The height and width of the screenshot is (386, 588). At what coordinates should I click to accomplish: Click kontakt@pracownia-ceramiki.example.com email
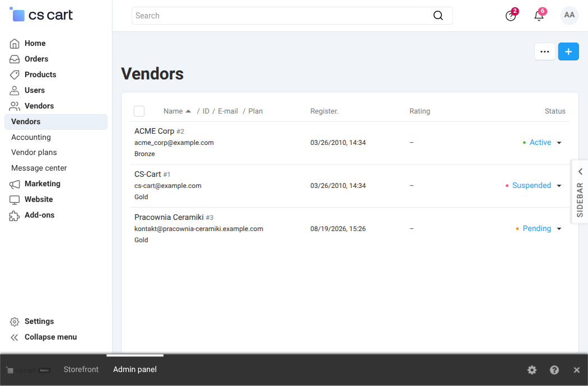[199, 229]
